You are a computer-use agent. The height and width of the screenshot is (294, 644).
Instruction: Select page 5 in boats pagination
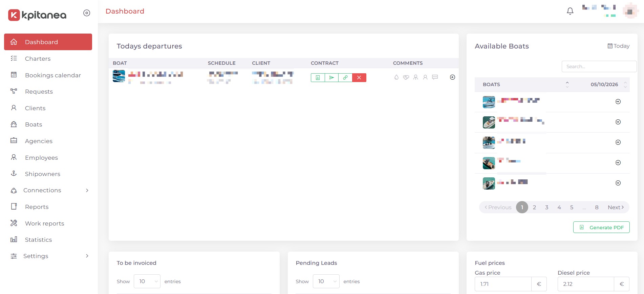(572, 207)
